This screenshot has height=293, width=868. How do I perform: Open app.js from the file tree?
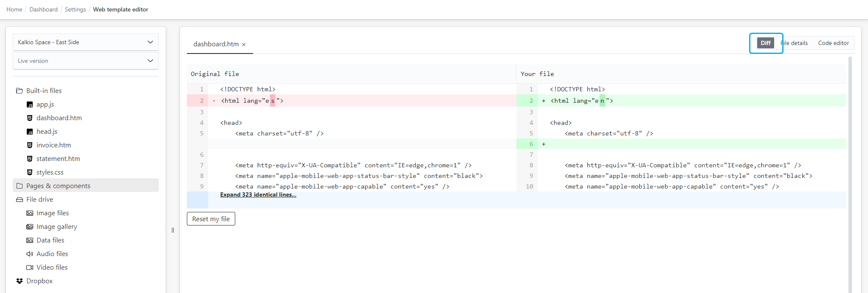click(45, 104)
